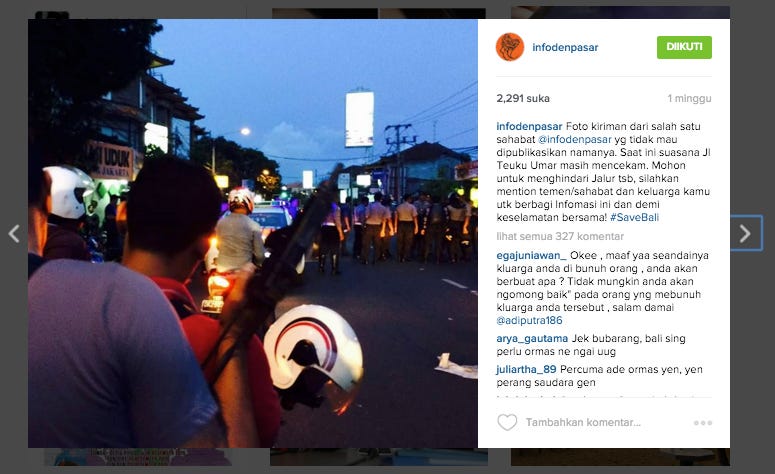
Task: Expand lihat semua 327 komentar
Action: [x=560, y=236]
